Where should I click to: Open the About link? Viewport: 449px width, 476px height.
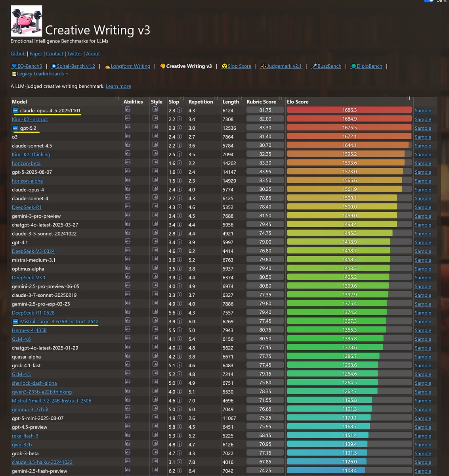[93, 54]
